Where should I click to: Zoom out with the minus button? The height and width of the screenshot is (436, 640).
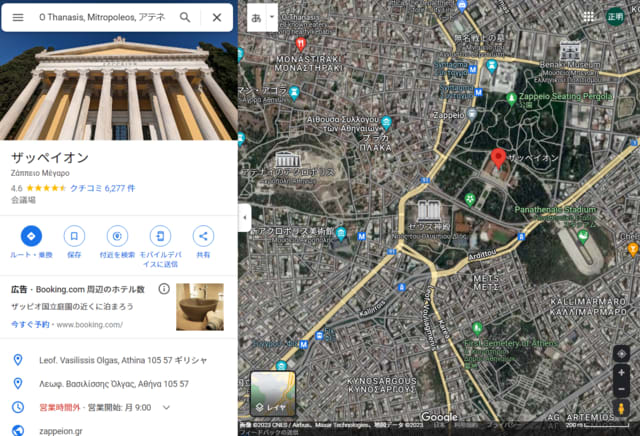621,389
